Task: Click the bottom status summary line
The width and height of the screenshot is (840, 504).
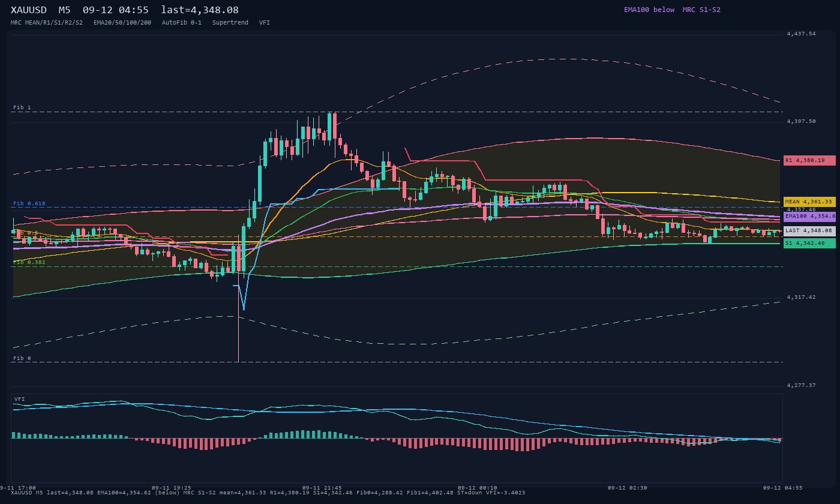Action: (x=268, y=493)
